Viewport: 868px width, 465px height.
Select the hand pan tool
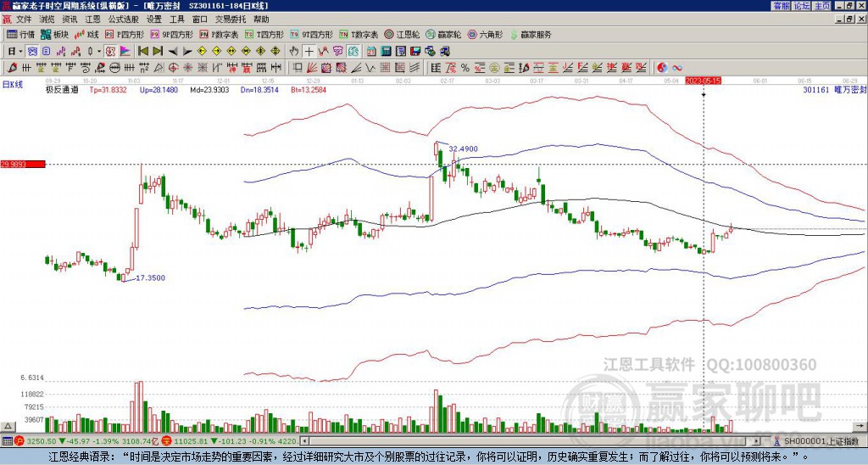pos(294,52)
